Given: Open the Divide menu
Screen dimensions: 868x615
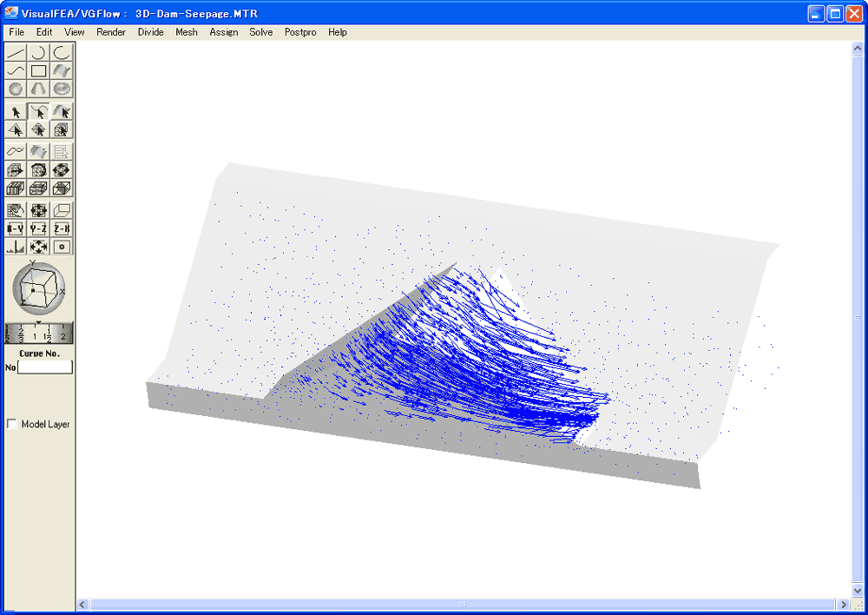Looking at the screenshot, I should (150, 32).
